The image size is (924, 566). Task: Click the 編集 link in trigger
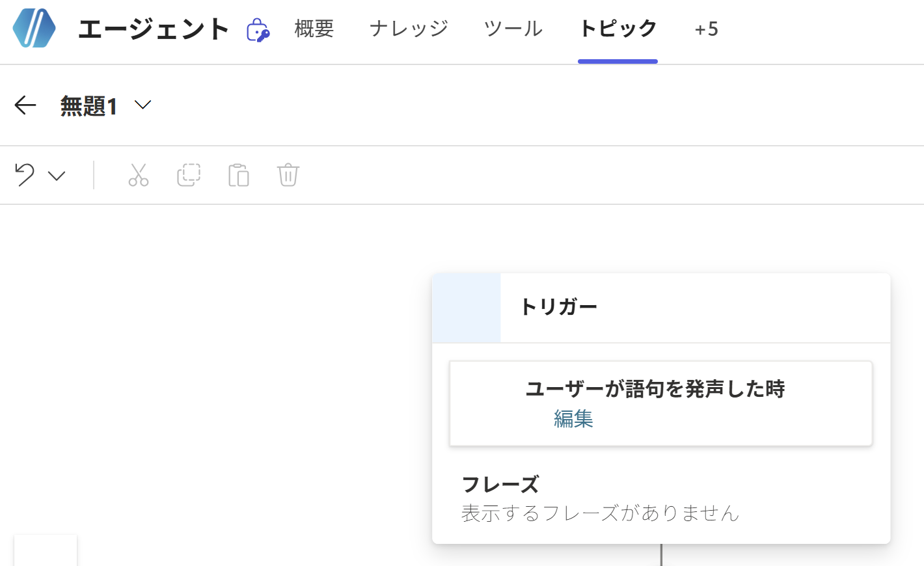[573, 418]
